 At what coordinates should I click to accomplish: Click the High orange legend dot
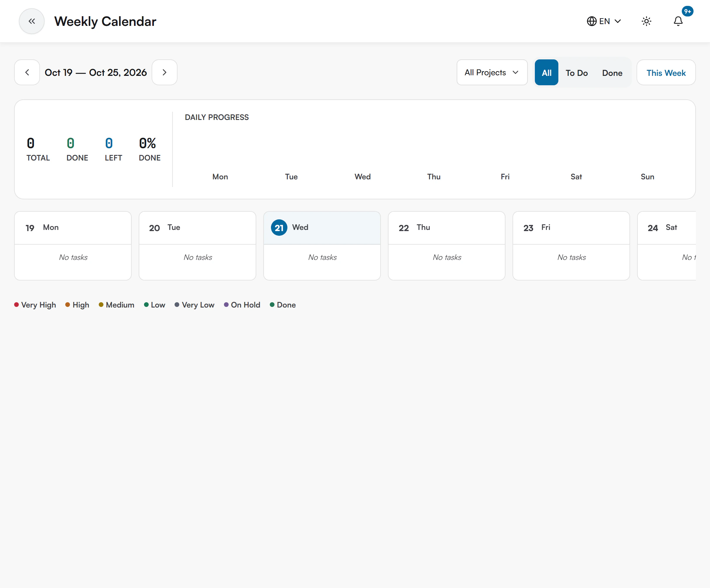pyautogui.click(x=68, y=305)
